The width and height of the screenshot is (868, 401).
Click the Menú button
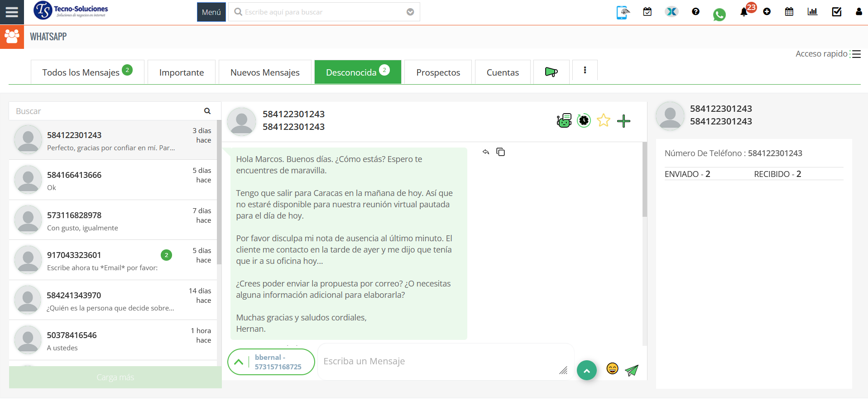click(x=211, y=12)
